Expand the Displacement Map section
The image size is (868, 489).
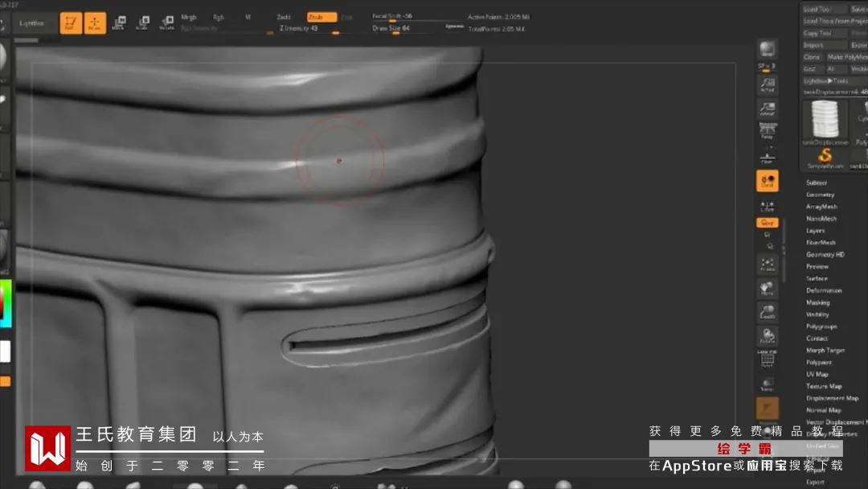coord(832,398)
